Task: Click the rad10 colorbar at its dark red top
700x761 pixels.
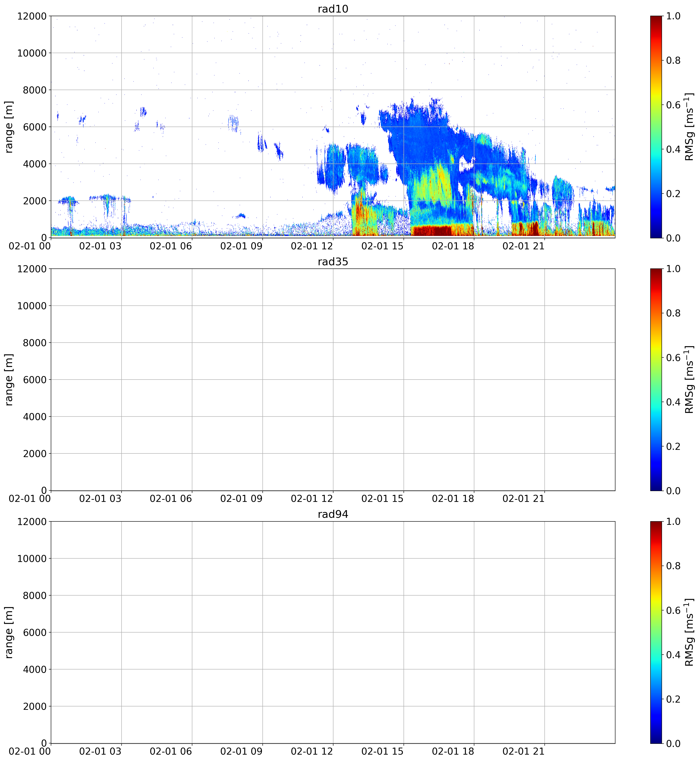Action: click(656, 19)
